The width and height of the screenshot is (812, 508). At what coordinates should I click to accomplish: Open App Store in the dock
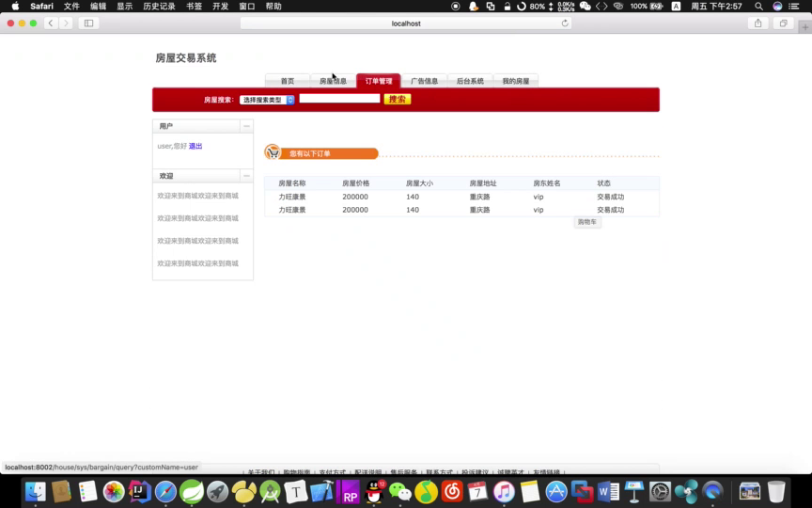[x=556, y=491]
